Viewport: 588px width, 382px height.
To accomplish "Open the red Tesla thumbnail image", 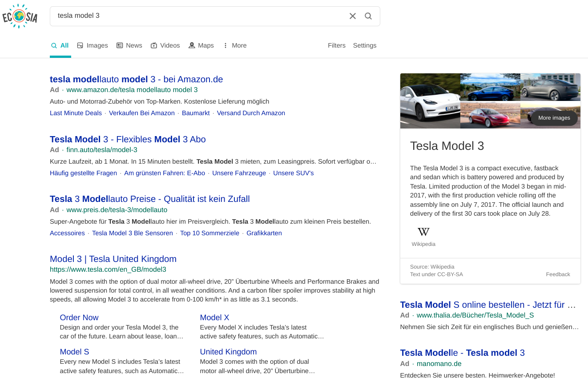I will tap(490, 116).
